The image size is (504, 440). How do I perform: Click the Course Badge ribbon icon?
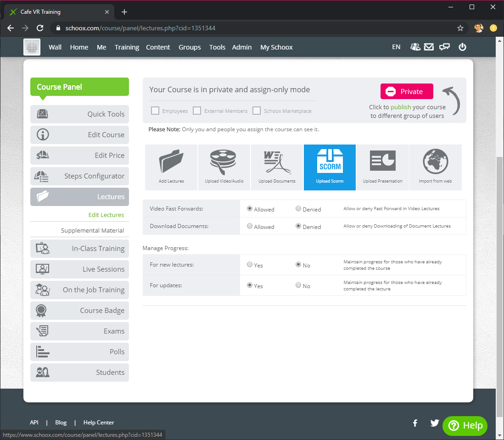pos(41,311)
